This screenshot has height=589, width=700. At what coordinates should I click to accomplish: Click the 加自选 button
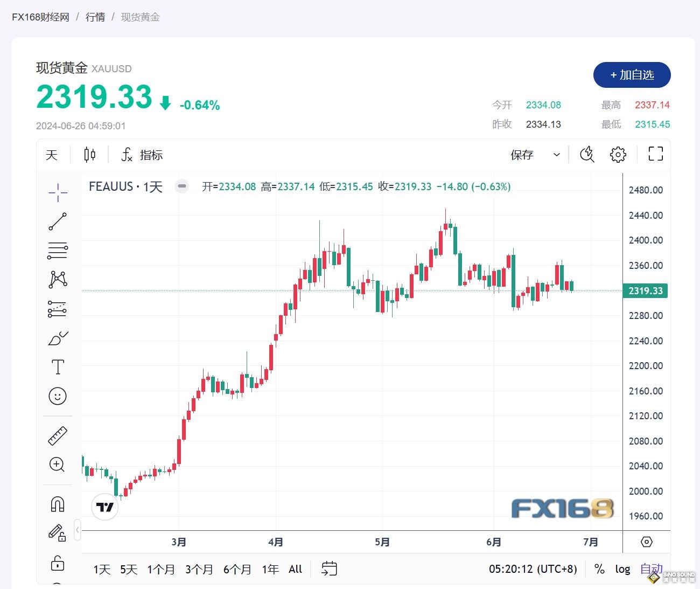coord(632,75)
